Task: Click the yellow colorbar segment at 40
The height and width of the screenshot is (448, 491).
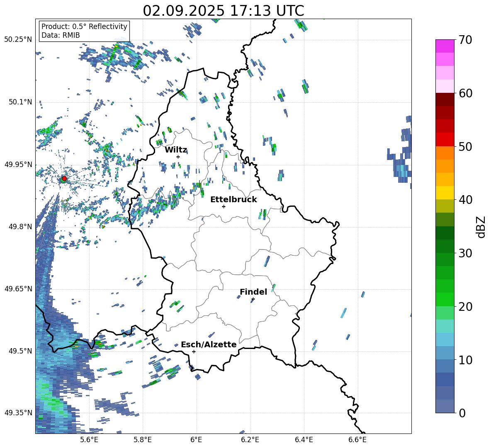Action: [445, 193]
